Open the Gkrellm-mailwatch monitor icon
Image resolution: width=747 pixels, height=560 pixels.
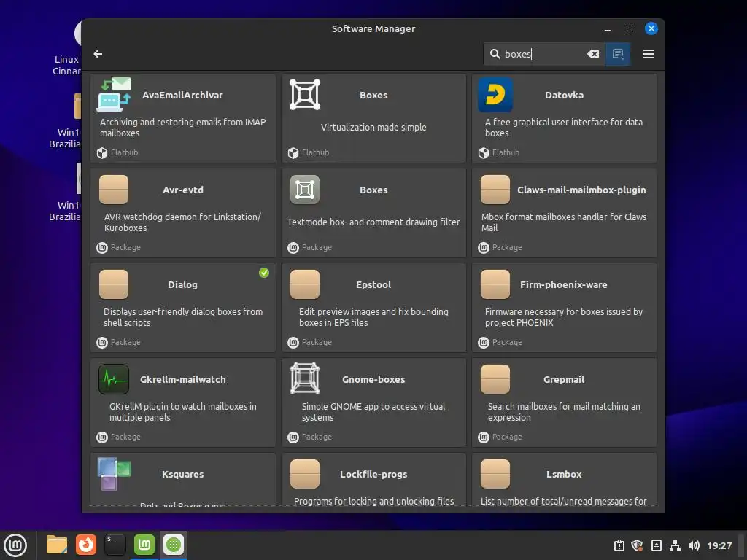114,379
